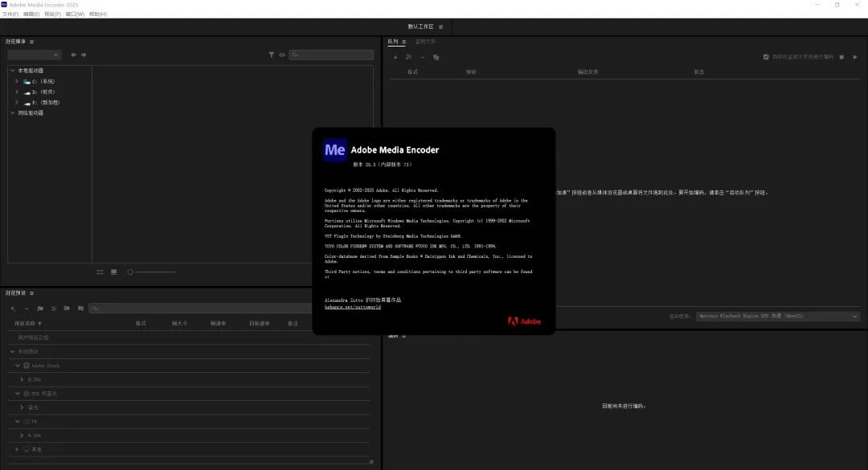Go forward in Media Browser history
Viewport: 868px width, 470px height.
(84, 55)
